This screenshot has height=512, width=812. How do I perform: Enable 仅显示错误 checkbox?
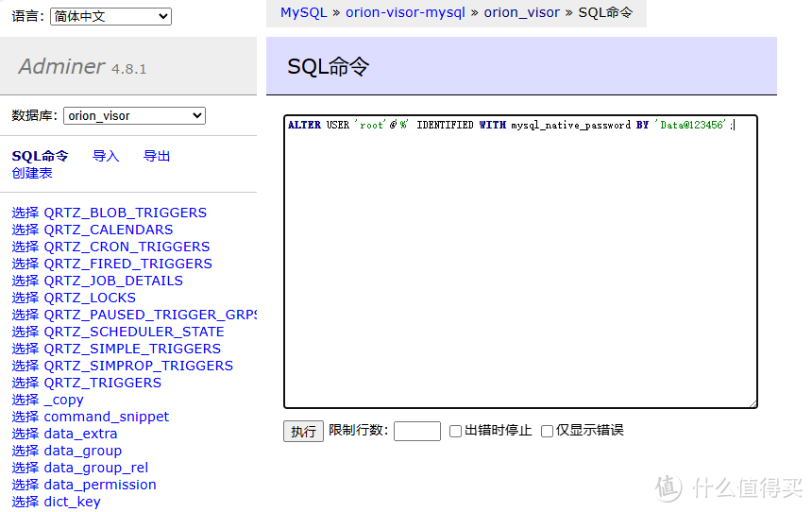[547, 431]
